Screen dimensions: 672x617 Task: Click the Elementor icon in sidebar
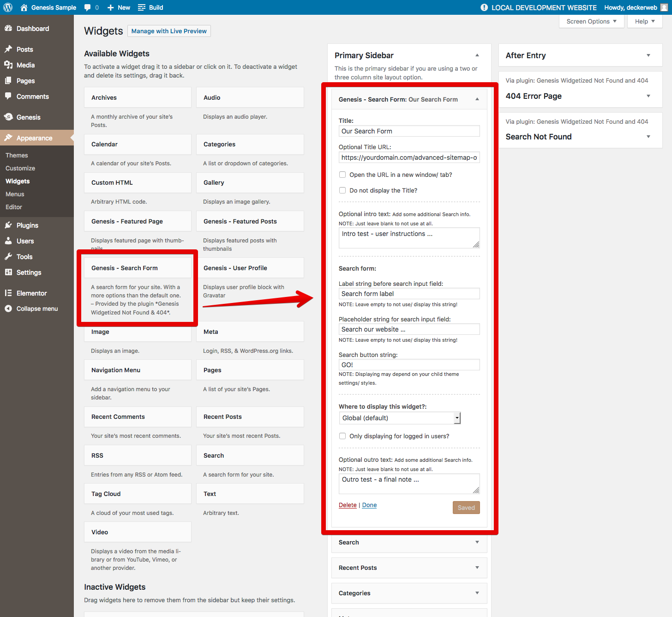pyautogui.click(x=8, y=293)
